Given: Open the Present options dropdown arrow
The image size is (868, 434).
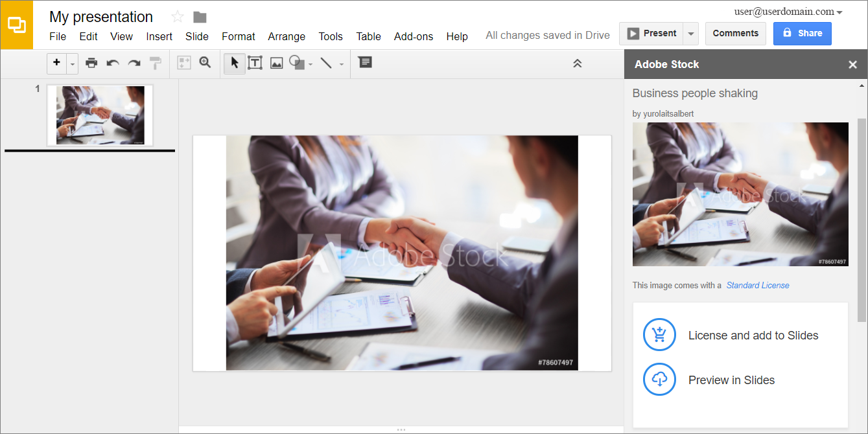Looking at the screenshot, I should coord(690,33).
